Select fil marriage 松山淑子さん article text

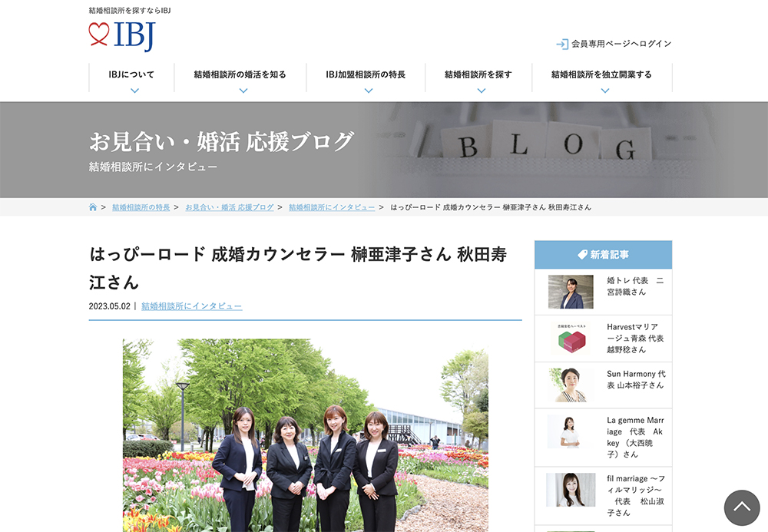[x=635, y=495]
